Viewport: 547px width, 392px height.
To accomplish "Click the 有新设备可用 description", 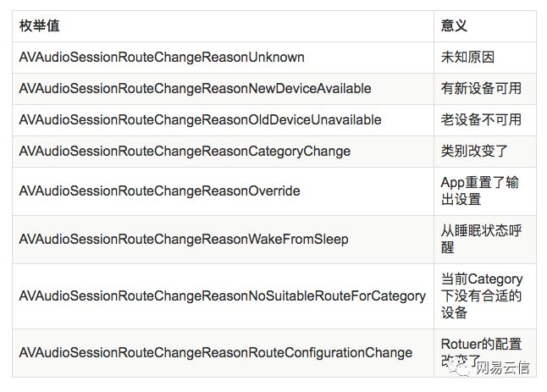I will (x=481, y=89).
